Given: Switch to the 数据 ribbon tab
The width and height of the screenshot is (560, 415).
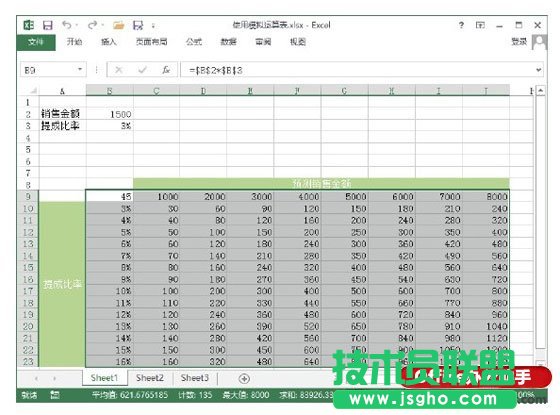Looking at the screenshot, I should [229, 42].
